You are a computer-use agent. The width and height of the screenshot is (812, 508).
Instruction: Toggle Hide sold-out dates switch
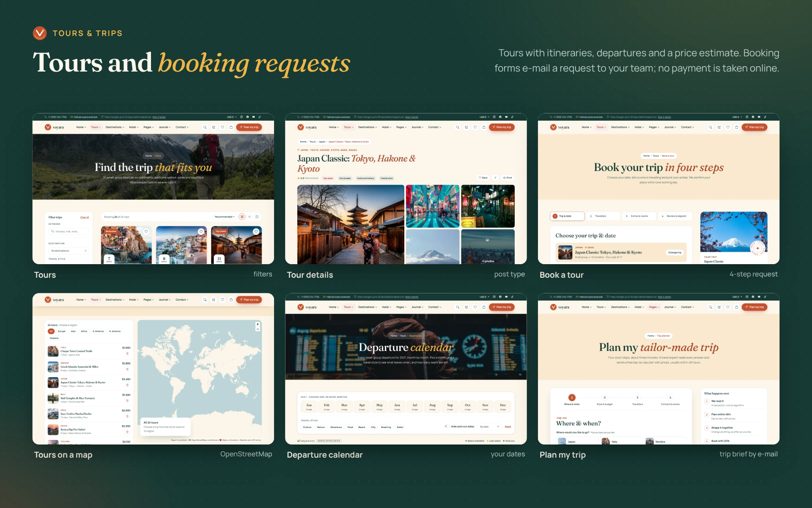pos(447,426)
